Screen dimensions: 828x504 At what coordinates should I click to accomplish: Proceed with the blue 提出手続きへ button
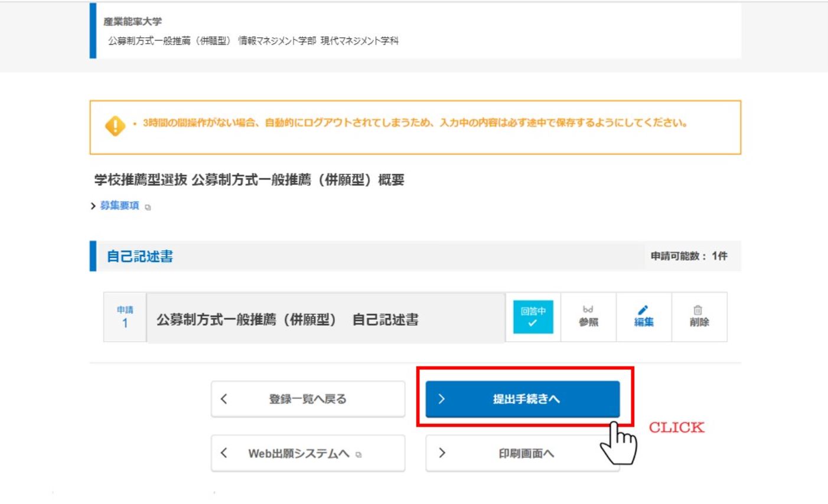pos(522,399)
